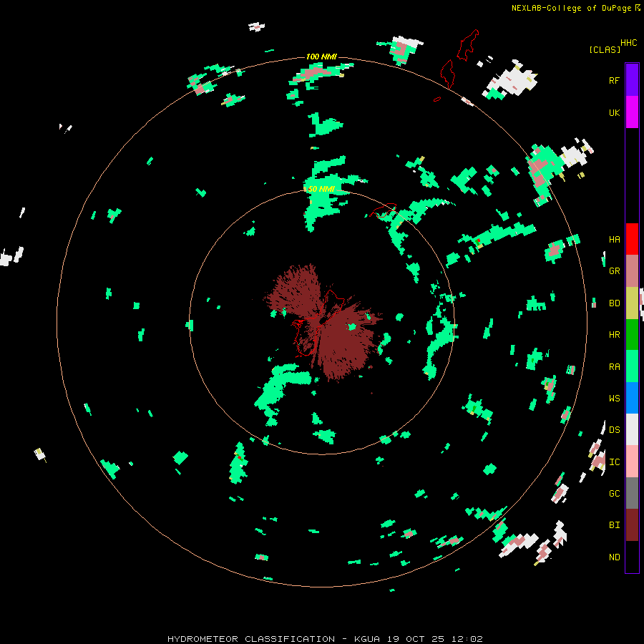Click the HHC product label
The width and height of the screenshot is (644, 644).
point(628,43)
